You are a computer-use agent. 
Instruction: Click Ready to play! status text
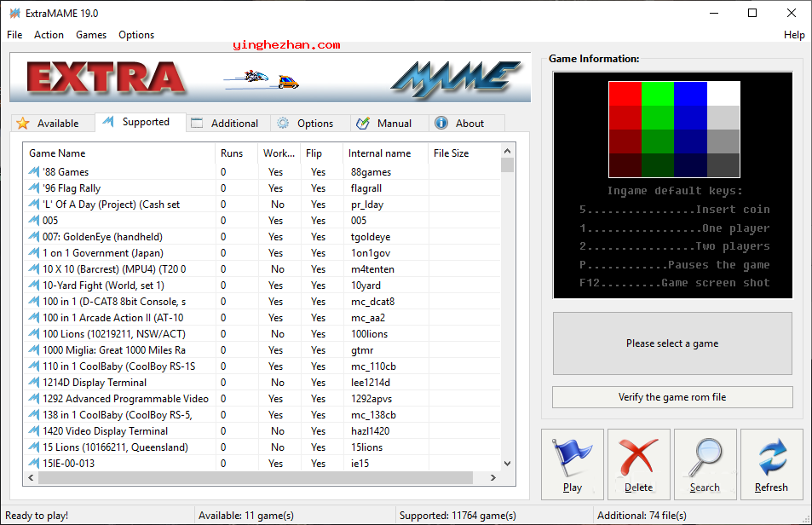click(x=37, y=515)
